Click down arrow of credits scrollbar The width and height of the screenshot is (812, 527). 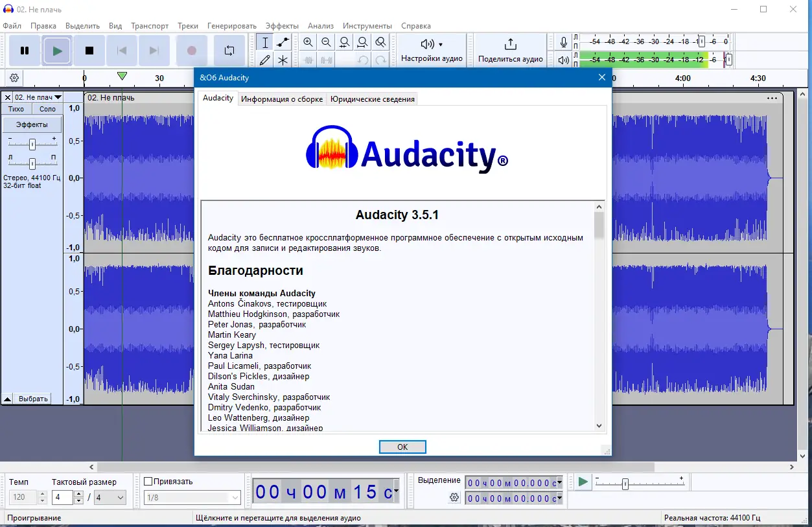[x=599, y=426]
